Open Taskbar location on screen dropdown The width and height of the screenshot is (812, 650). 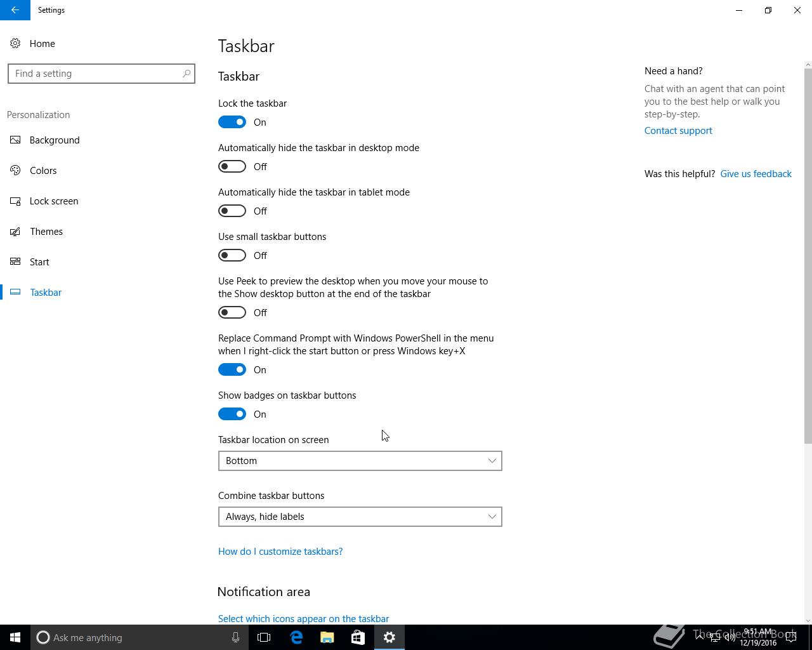tap(360, 461)
